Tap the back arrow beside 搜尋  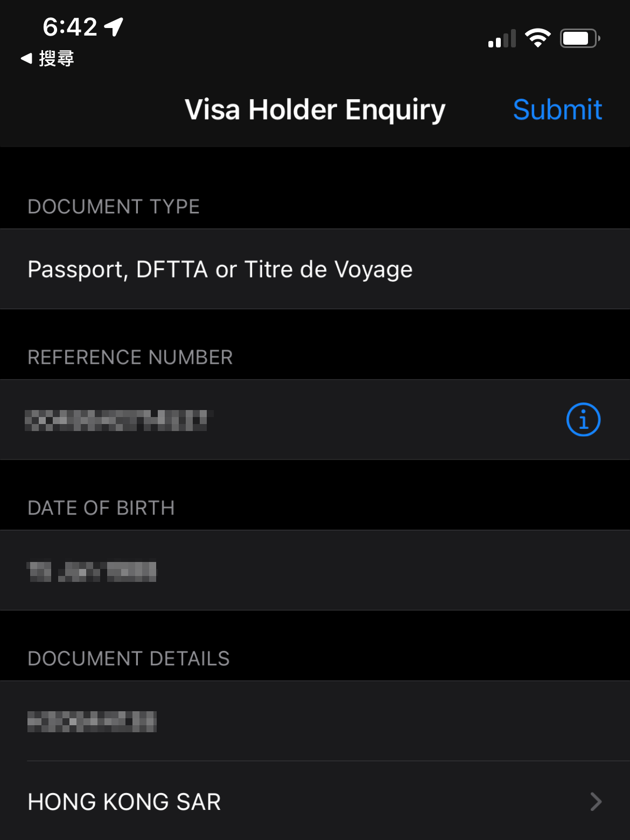pyautogui.click(x=26, y=58)
